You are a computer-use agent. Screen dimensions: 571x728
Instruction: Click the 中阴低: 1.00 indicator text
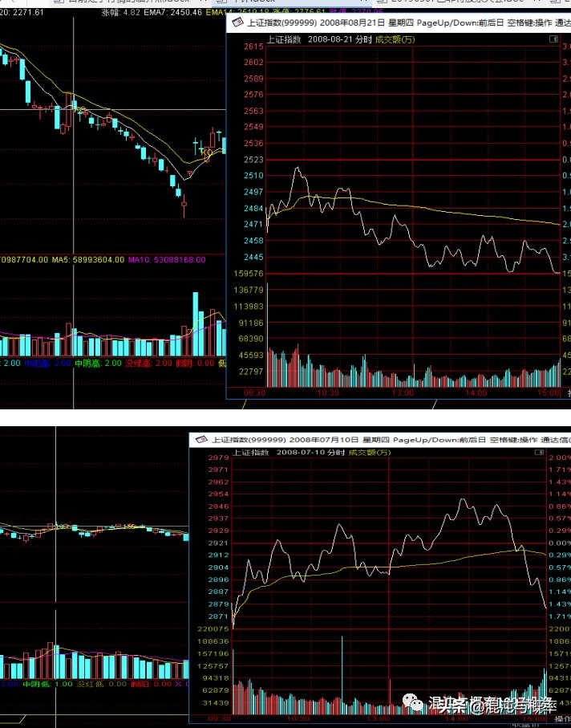click(48, 684)
